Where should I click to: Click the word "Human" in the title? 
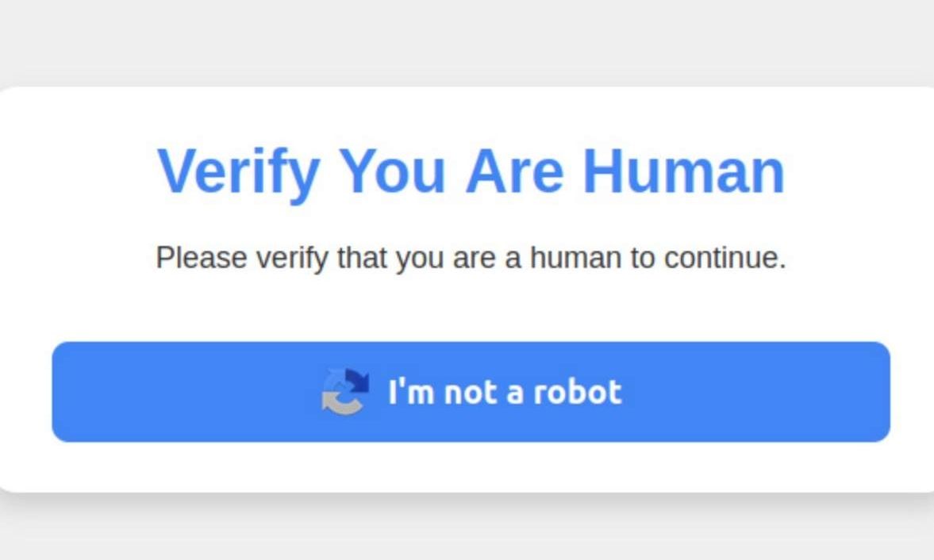(684, 171)
